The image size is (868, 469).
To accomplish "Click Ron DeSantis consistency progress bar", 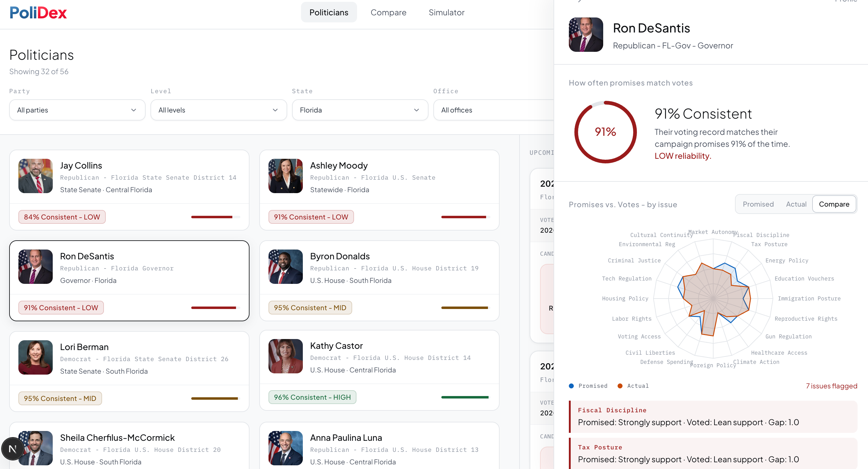I will click(x=215, y=308).
